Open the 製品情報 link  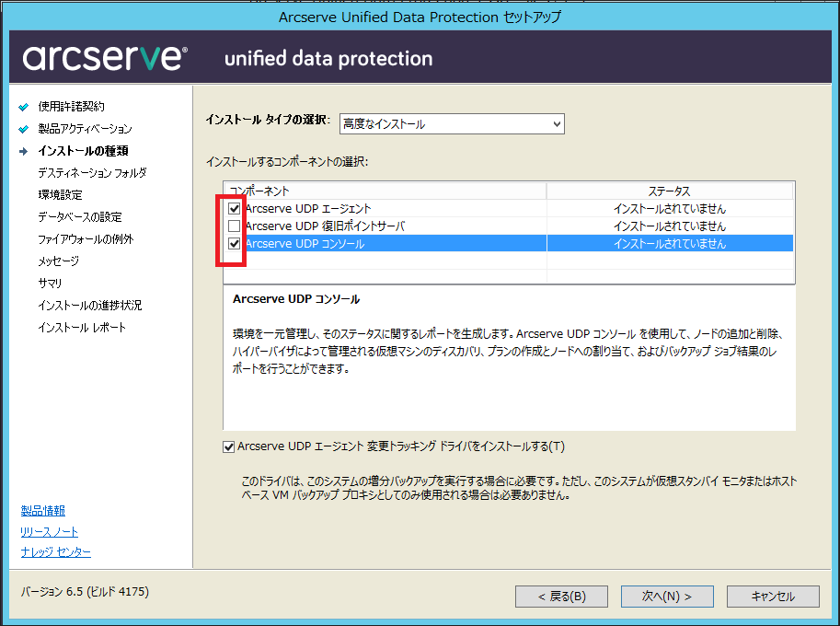43,511
